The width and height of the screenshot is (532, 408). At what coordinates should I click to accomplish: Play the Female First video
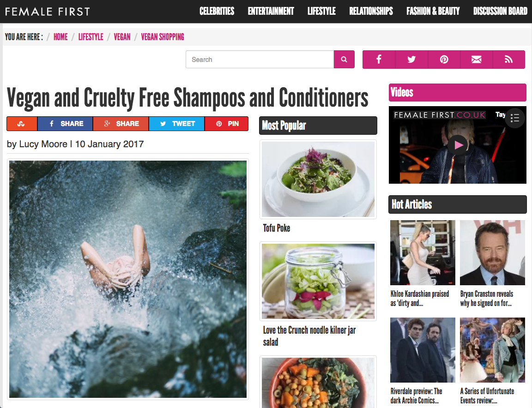tap(458, 145)
